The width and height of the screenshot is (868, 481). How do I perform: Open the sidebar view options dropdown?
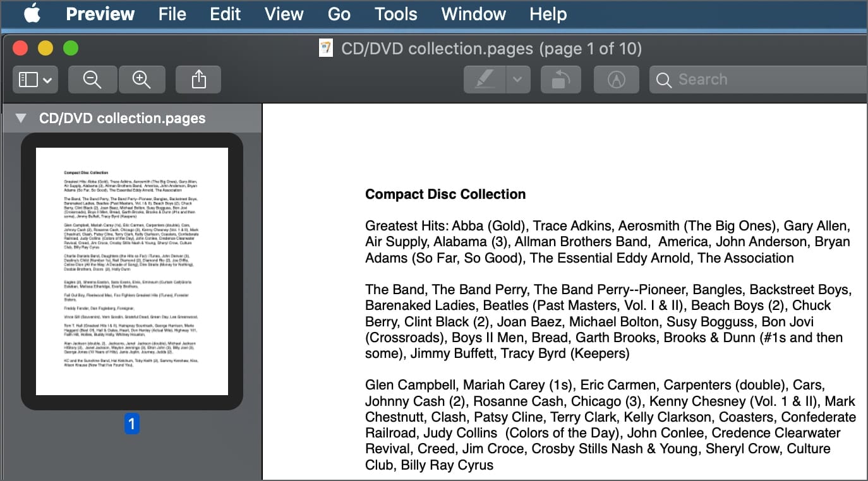(x=35, y=80)
